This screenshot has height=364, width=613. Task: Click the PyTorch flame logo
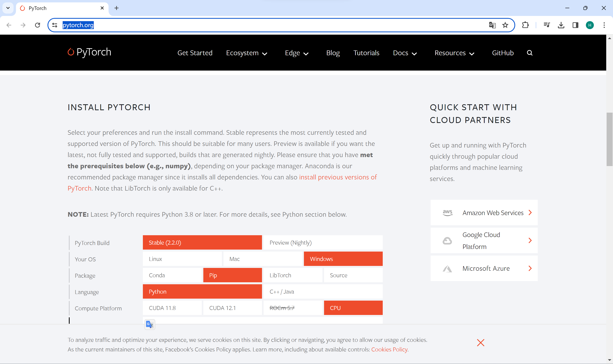coord(71,52)
